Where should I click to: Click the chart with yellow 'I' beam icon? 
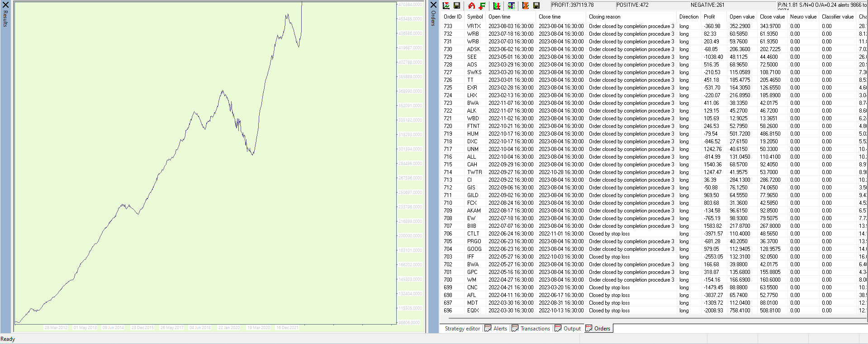click(x=526, y=5)
